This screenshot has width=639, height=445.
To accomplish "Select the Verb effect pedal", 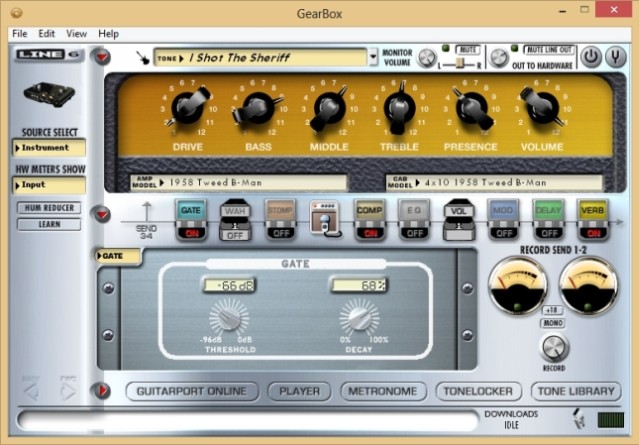I will click(593, 220).
